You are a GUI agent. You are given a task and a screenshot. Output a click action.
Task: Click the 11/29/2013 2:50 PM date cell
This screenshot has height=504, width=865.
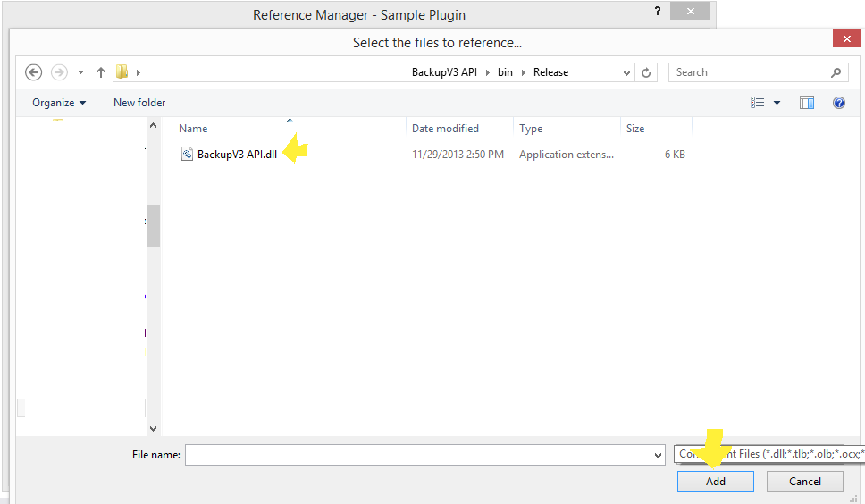[458, 155]
